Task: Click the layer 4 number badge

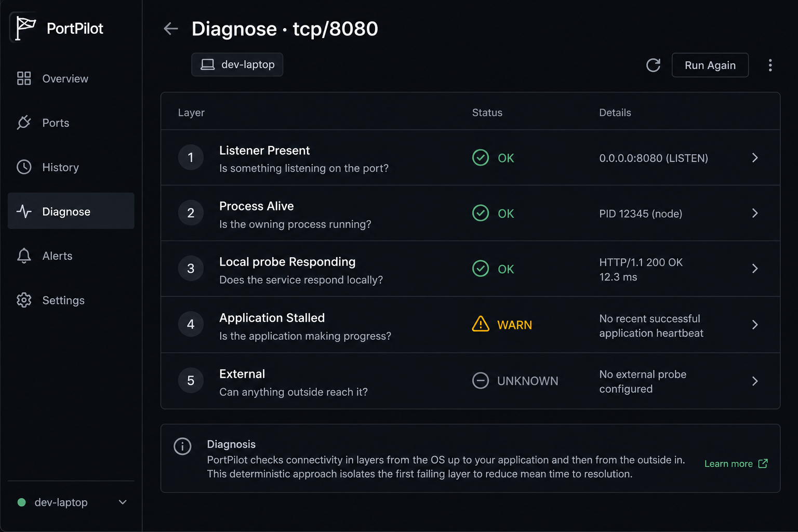Action: click(191, 324)
